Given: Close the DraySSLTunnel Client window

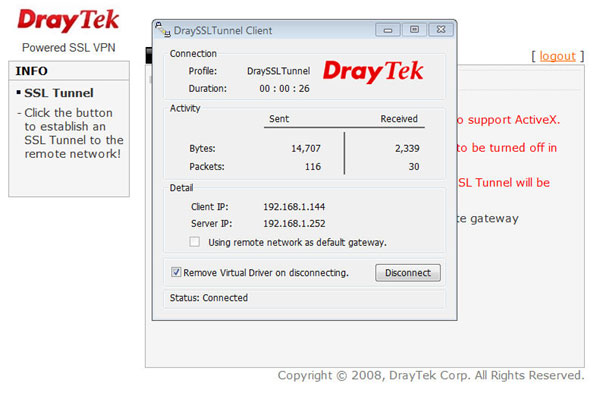Looking at the screenshot, I should point(441,29).
